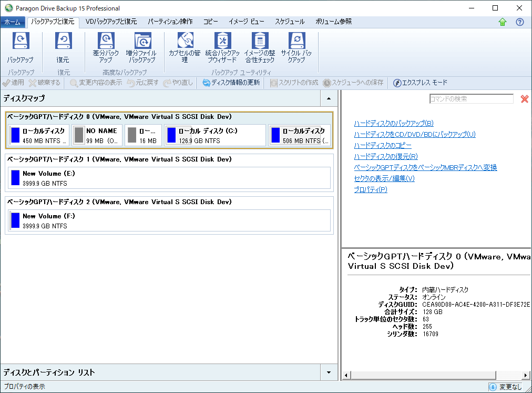Click the horizontal scrollbar in info panel
The width and height of the screenshot is (532, 393).
(x=436, y=375)
